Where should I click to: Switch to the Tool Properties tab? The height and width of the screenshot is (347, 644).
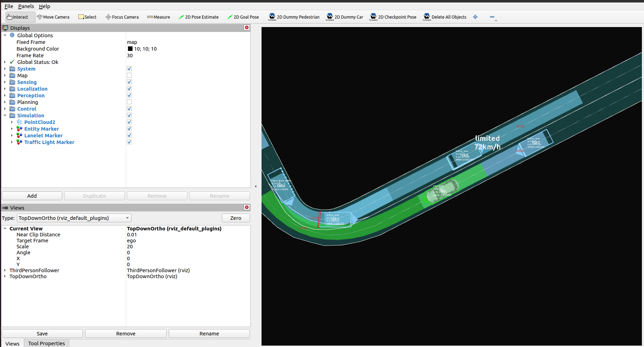pos(46,343)
